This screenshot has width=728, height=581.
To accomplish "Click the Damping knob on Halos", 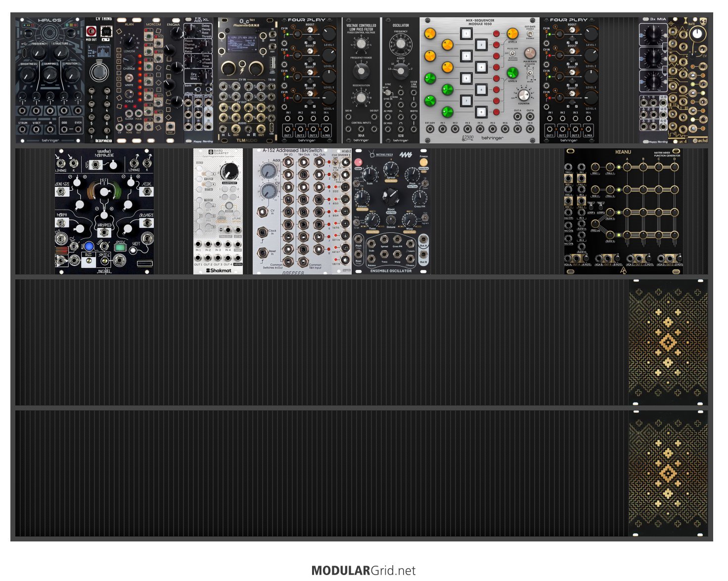I will click(50, 75).
